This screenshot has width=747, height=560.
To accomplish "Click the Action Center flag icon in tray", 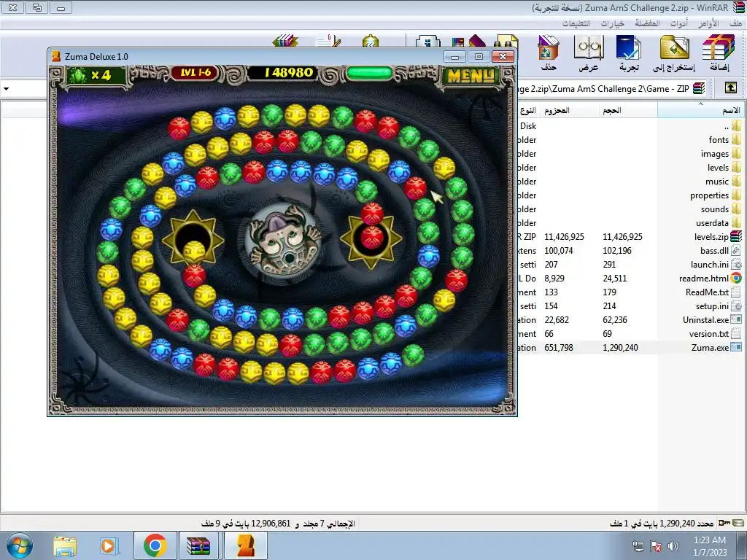I will [656, 546].
